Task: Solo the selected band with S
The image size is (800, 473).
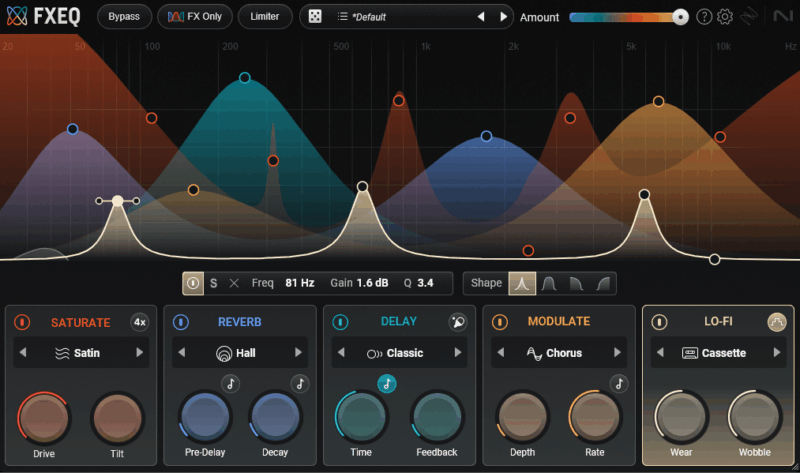Action: coord(213,283)
